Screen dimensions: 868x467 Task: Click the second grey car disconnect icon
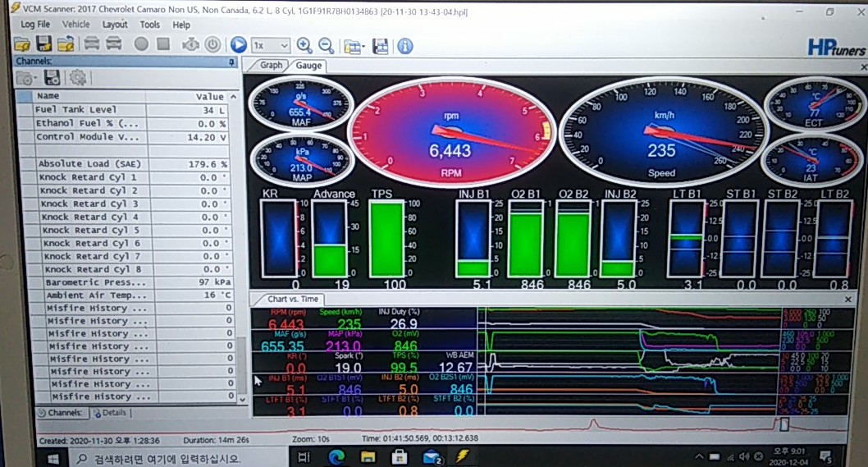tap(113, 43)
